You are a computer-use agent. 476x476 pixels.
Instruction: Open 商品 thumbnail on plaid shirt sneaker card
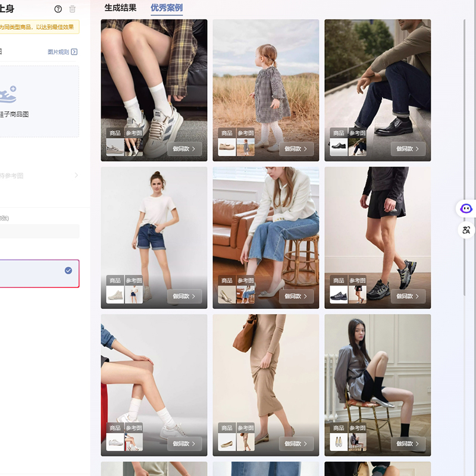tap(115, 147)
